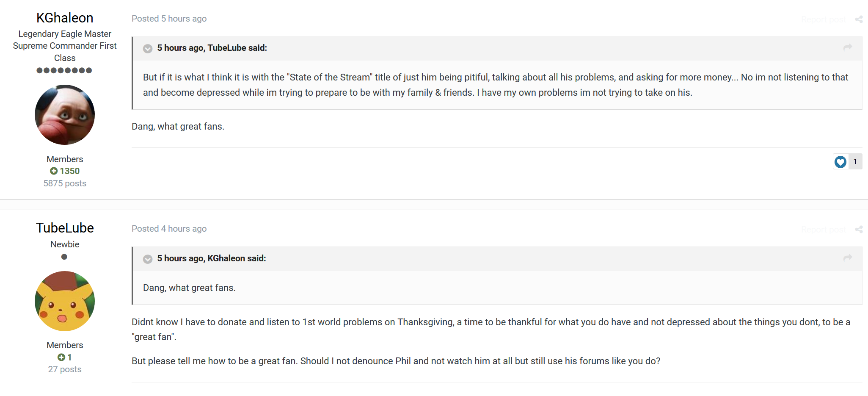Collapse the TubeLube quote in KGhaleon's post
This screenshot has height=396, width=868.
[148, 49]
